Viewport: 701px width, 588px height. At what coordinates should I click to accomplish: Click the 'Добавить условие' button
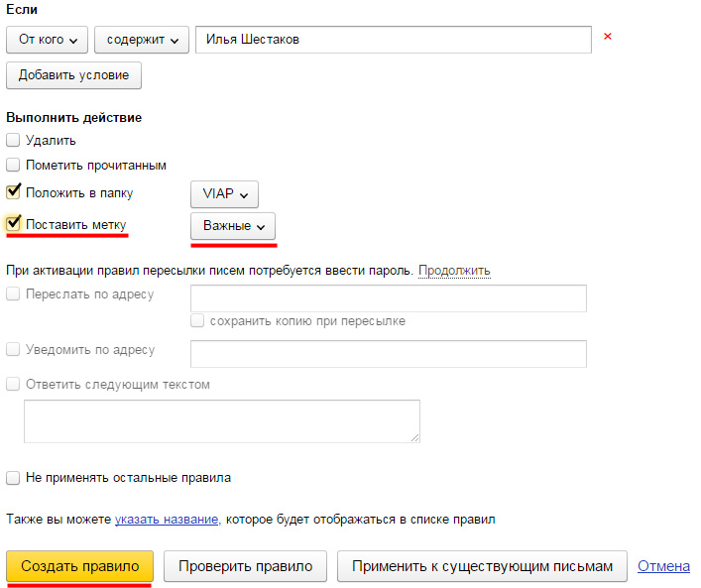[73, 75]
